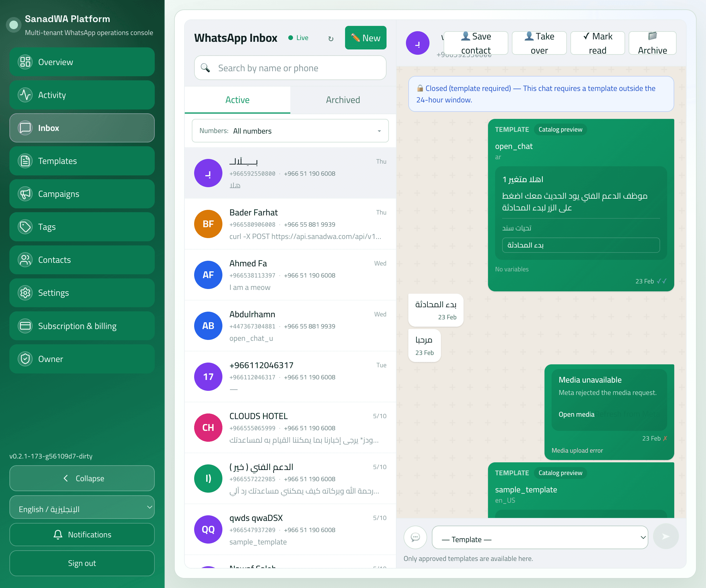Image resolution: width=706 pixels, height=588 pixels.
Task: Click the Subscription & billing card icon
Action: (x=25, y=325)
